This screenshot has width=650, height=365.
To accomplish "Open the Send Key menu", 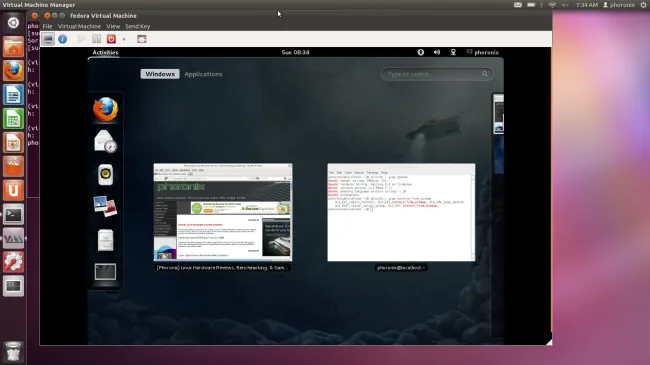I will (138, 26).
